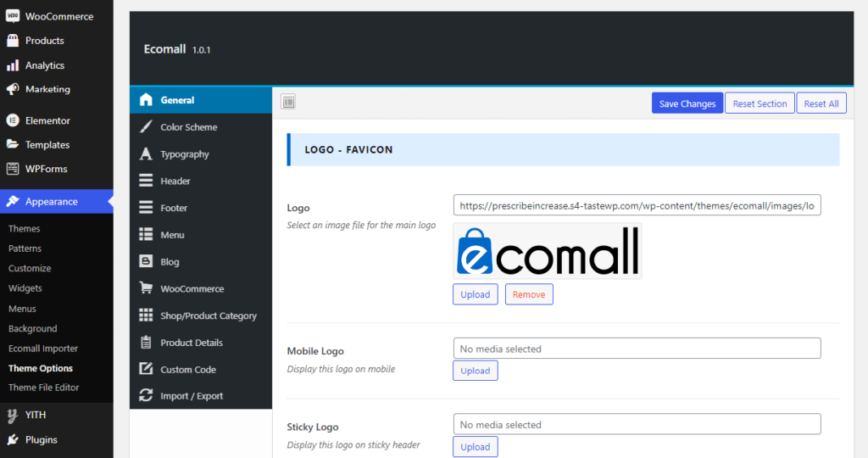The image size is (868, 458).
Task: Click the Products bag icon
Action: [x=13, y=41]
